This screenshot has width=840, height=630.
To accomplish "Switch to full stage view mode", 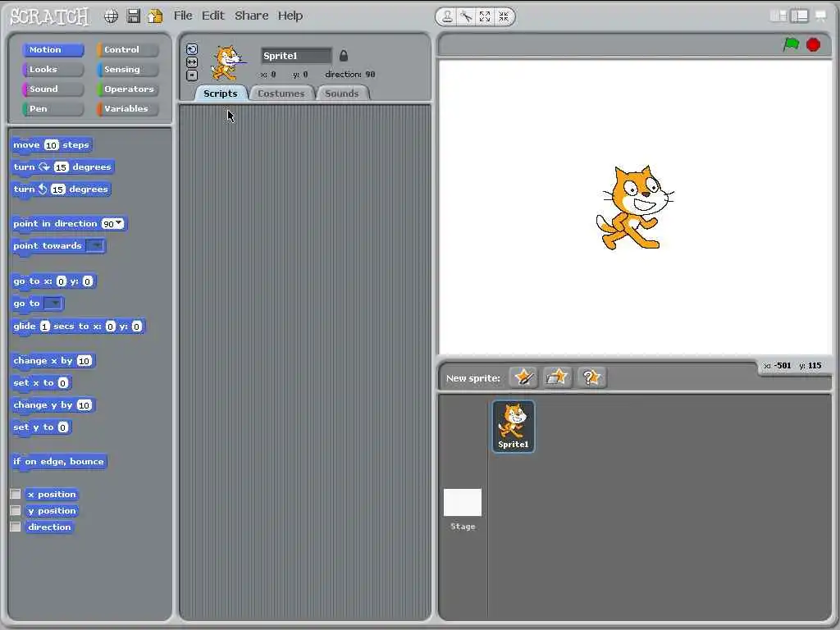I will [799, 16].
